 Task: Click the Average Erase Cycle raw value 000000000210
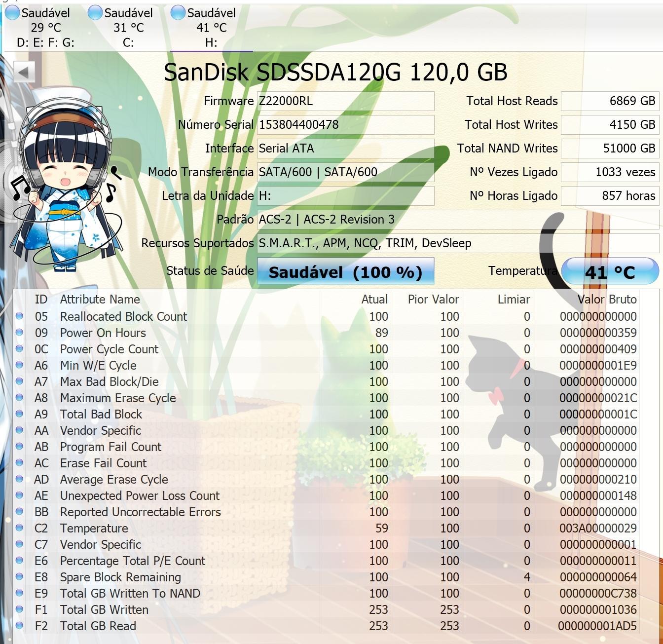pos(598,479)
